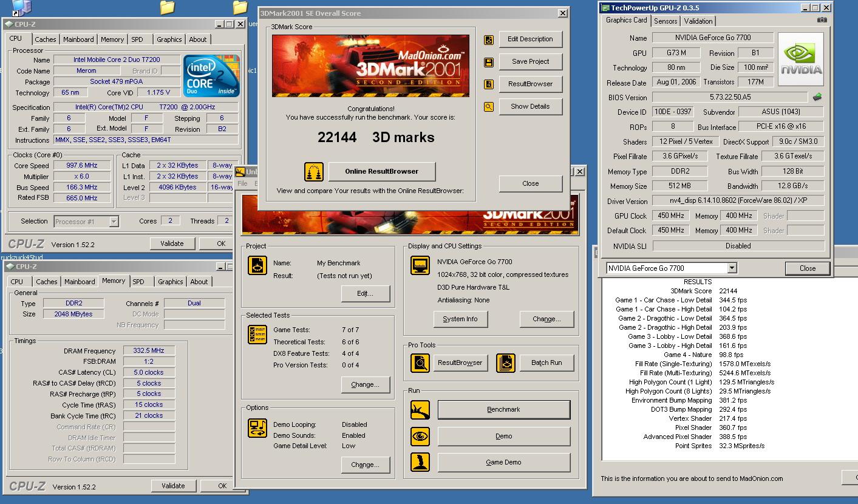Viewport: 858px width, 504px height.
Task: Click the processor Name field in CPU-Z
Action: (117, 60)
